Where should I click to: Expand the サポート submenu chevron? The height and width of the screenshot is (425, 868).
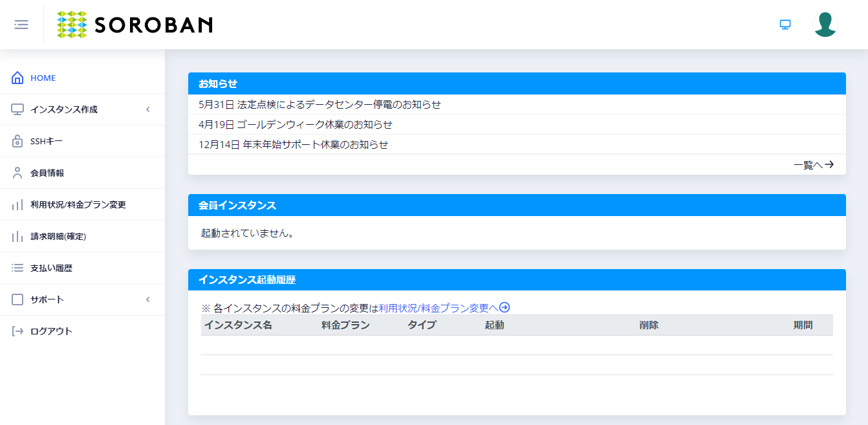click(x=147, y=300)
